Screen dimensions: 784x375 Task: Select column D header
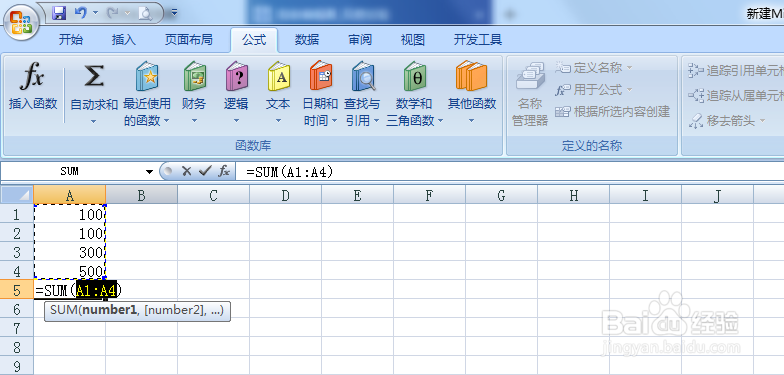click(286, 195)
